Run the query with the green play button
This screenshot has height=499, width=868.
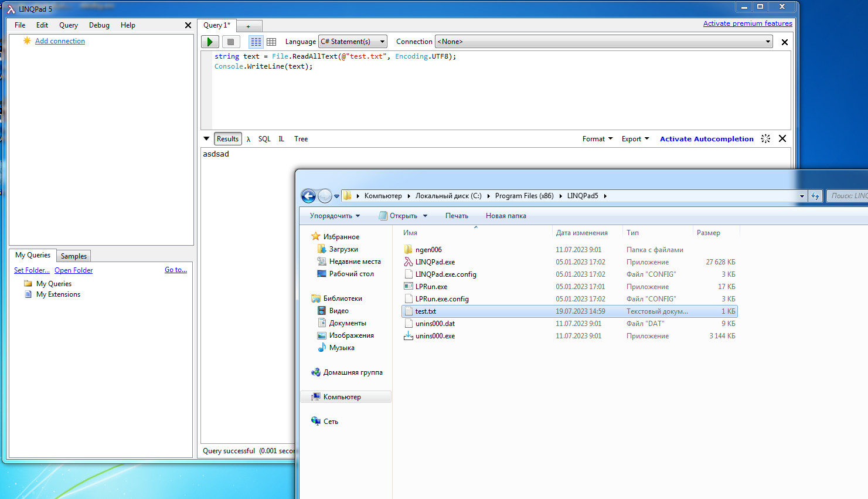tap(210, 42)
